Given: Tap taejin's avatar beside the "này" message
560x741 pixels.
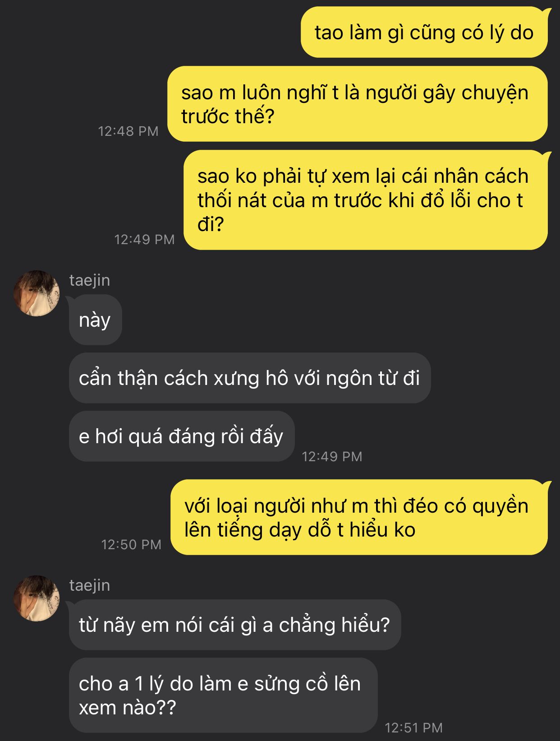Looking at the screenshot, I should [x=37, y=293].
